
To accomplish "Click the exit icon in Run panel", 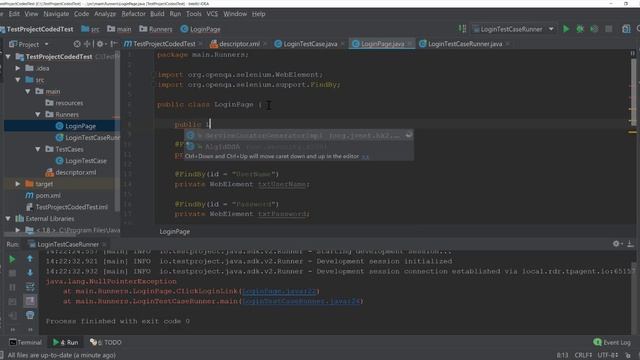I will [12, 316].
